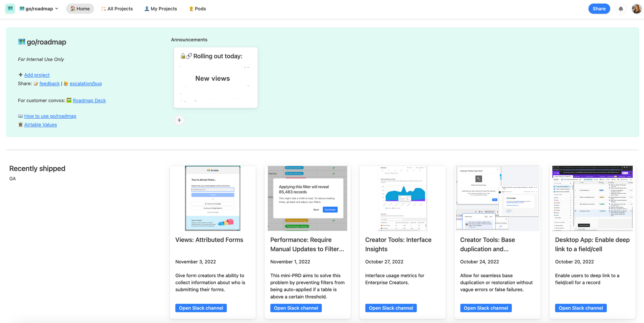Open Slack channel for Desktop App deep link
This screenshot has height=323, width=644.
coord(581,308)
